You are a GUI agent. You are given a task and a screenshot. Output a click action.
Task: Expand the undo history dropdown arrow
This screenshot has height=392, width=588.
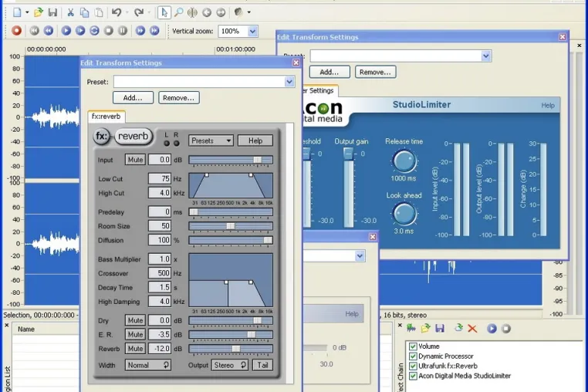click(x=127, y=12)
